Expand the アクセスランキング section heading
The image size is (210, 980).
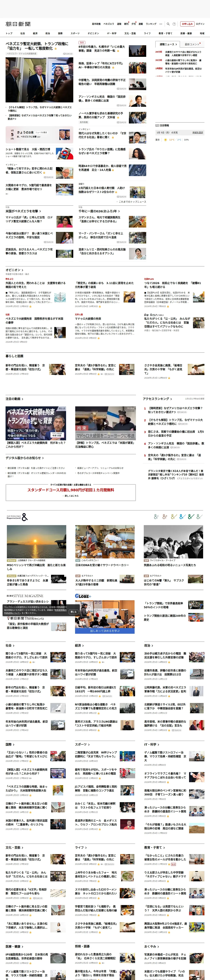pyautogui.click(x=157, y=399)
